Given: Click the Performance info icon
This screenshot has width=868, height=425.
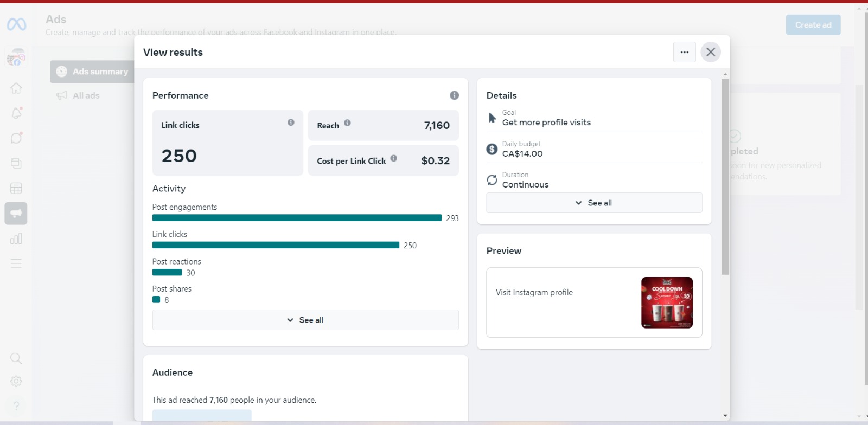Looking at the screenshot, I should pyautogui.click(x=454, y=95).
